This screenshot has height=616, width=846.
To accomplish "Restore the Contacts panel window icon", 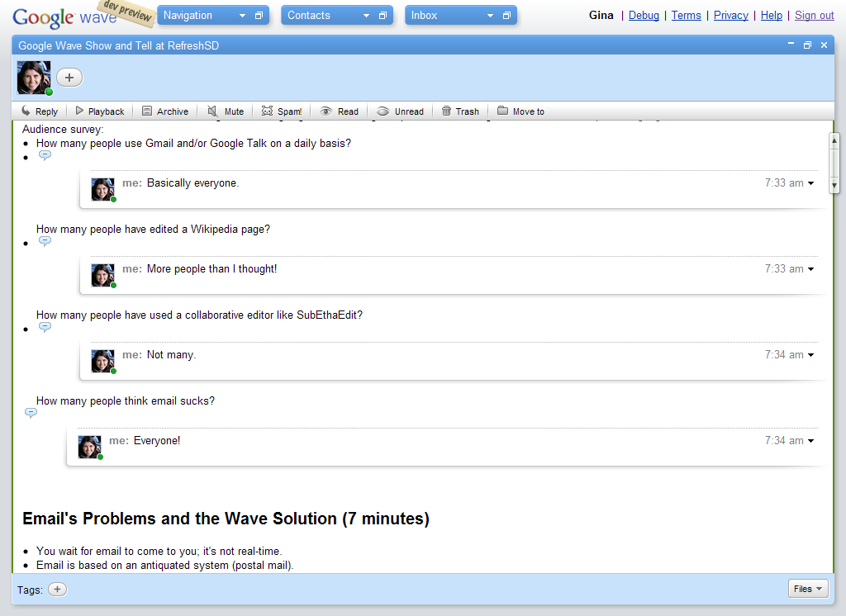I will pos(383,16).
